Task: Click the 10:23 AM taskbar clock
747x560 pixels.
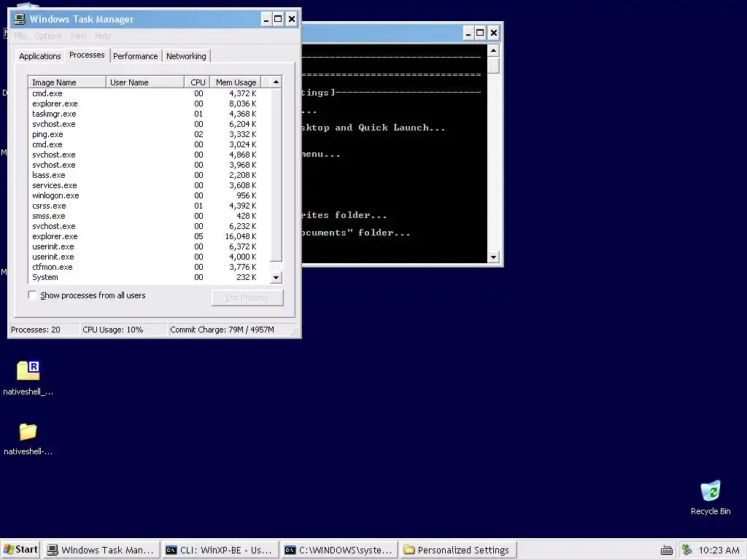Action: (x=719, y=550)
